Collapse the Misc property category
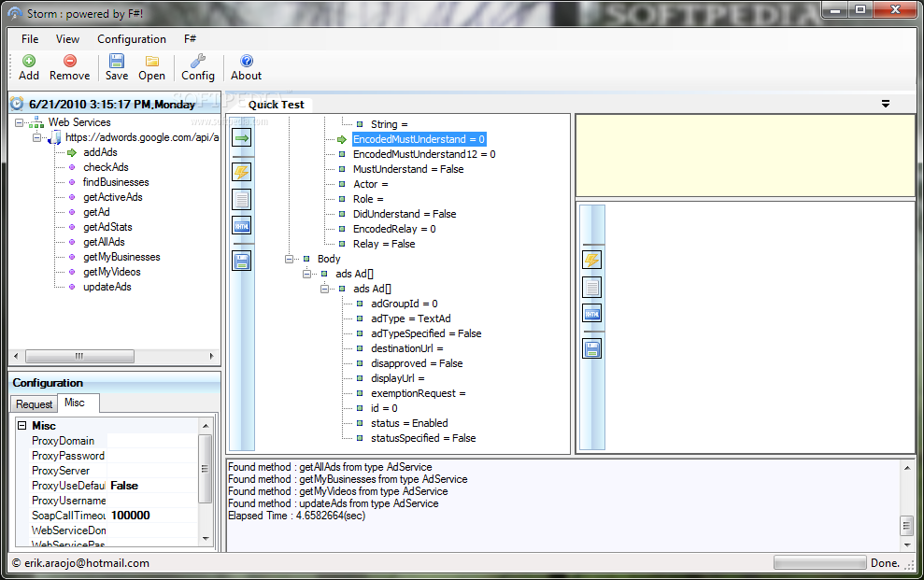The width and height of the screenshot is (924, 580). 21,425
